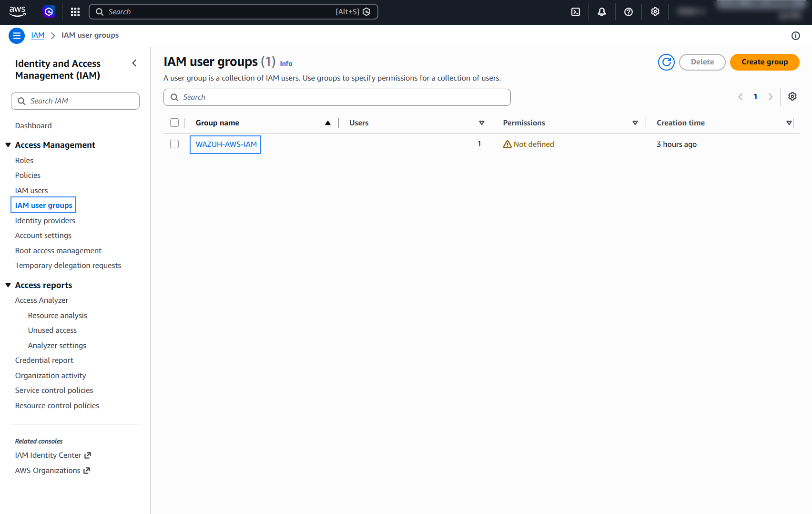Open Credential report page
Image resolution: width=812 pixels, height=514 pixels.
[44, 360]
